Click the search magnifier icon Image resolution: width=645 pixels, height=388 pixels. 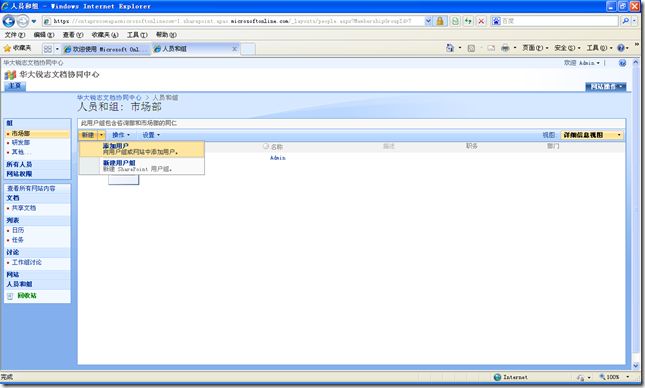coord(625,21)
